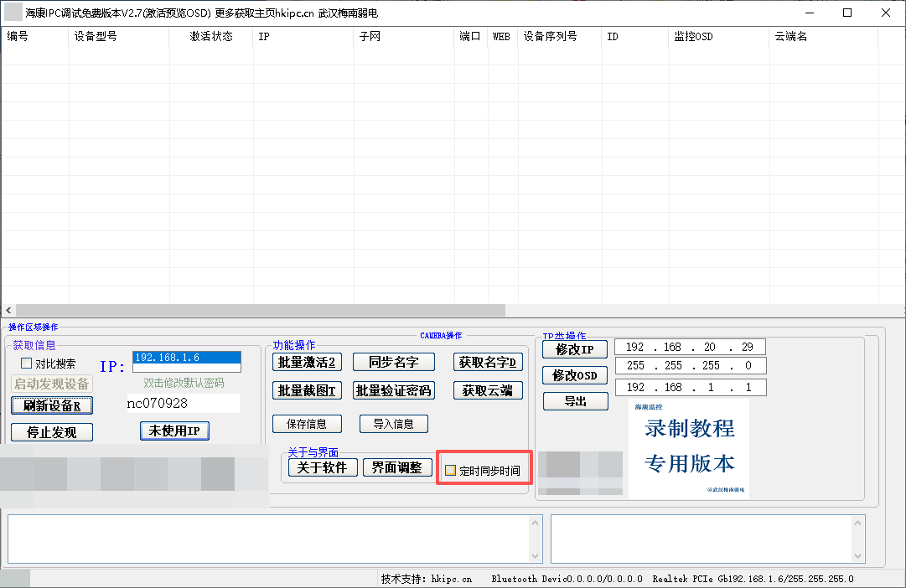Select 192.168.1.6 in the IP list
Viewport: 906px width, 588px height.
[186, 358]
